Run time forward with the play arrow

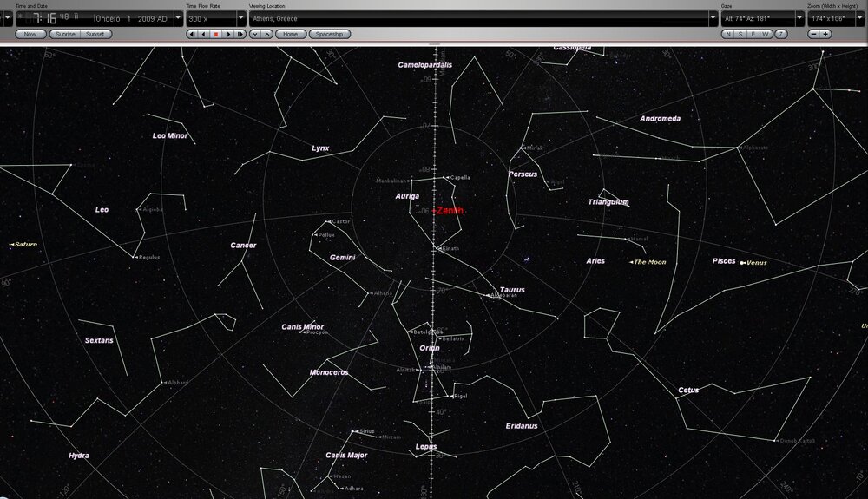pyautogui.click(x=227, y=34)
